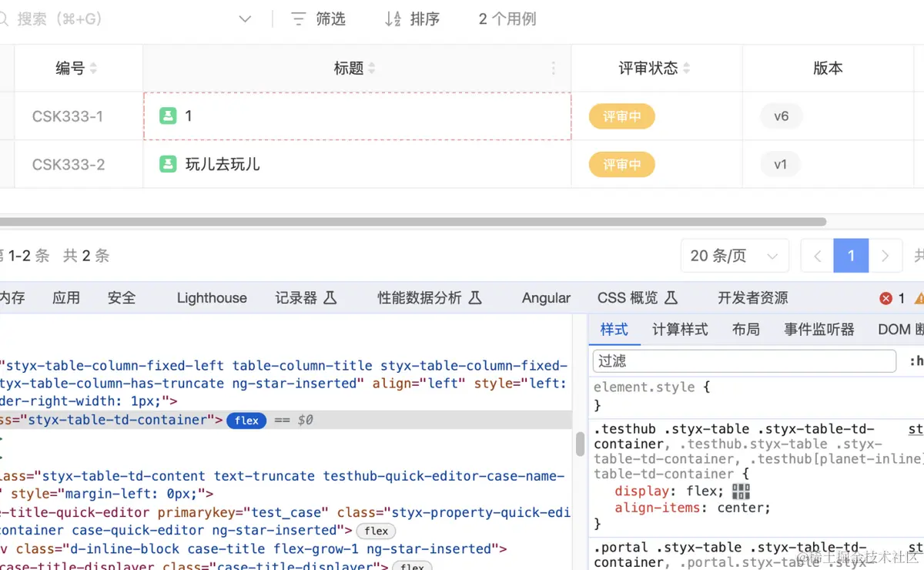
Task: Click the 评审中 badge in row CSK333-2
Action: [622, 164]
